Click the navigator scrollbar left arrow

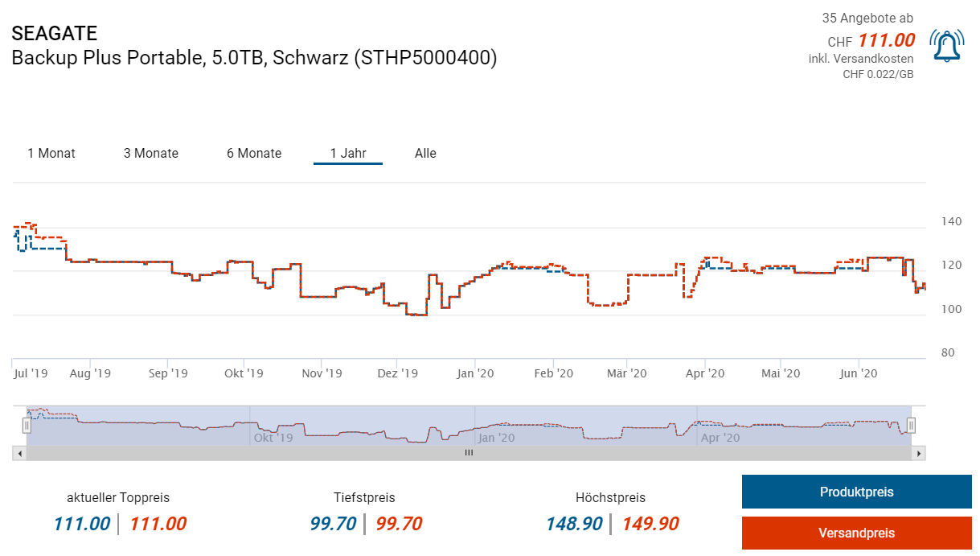coord(18,453)
